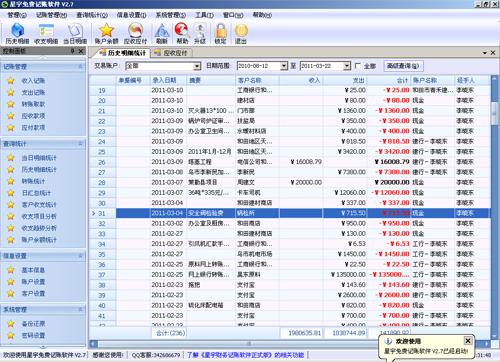Click the status bar link about 星宇财务记账软件正式版
Viewport: 500px width, 362px height.
[x=246, y=355]
